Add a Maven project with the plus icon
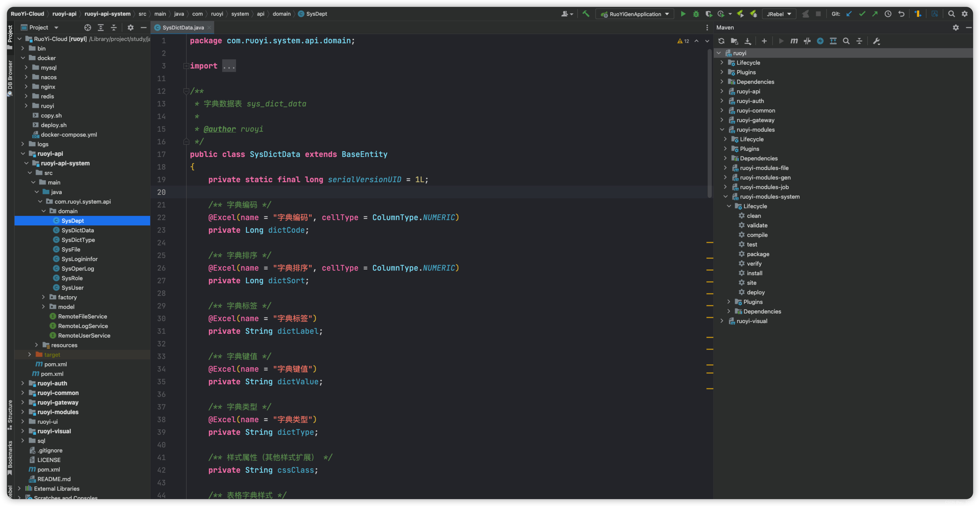Viewport: 980px width, 506px height. [764, 41]
